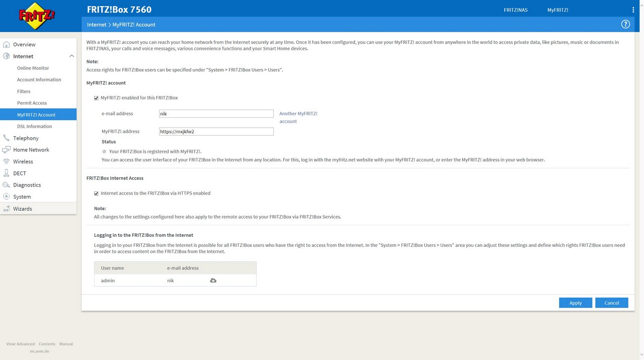
Task: Click View: Advanced footer link
Action: (21, 344)
